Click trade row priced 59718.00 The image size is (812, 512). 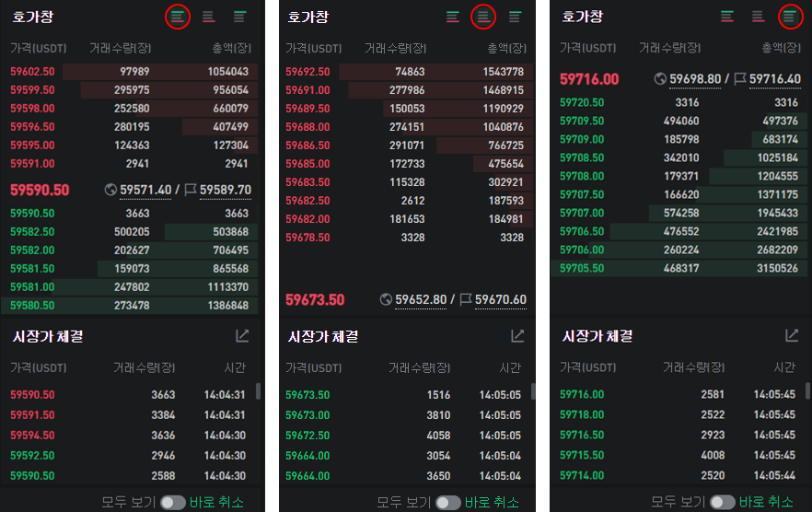pos(678,414)
